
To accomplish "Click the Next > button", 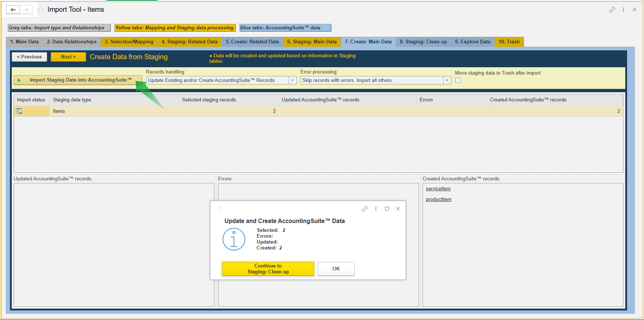I will coord(68,57).
